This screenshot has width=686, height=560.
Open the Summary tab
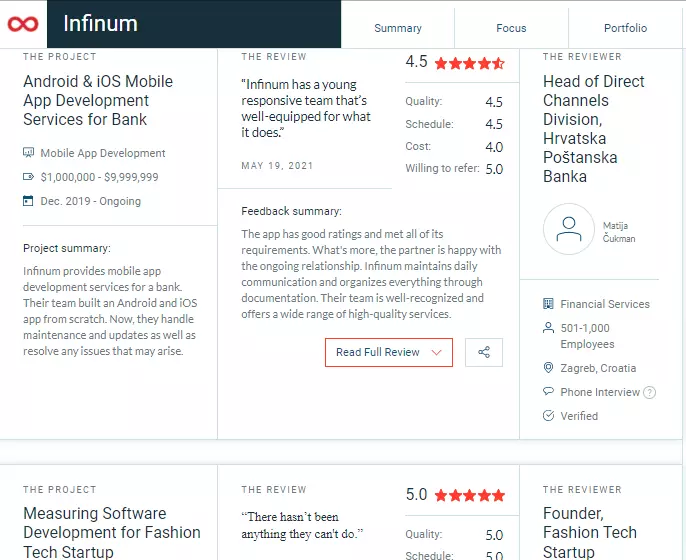(398, 28)
